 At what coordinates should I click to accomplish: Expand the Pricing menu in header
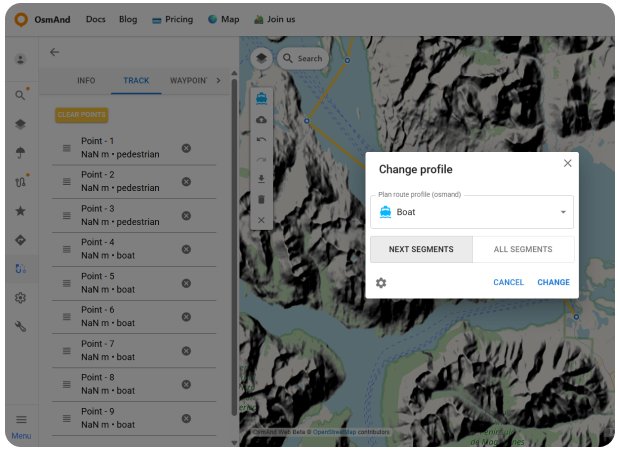[172, 19]
